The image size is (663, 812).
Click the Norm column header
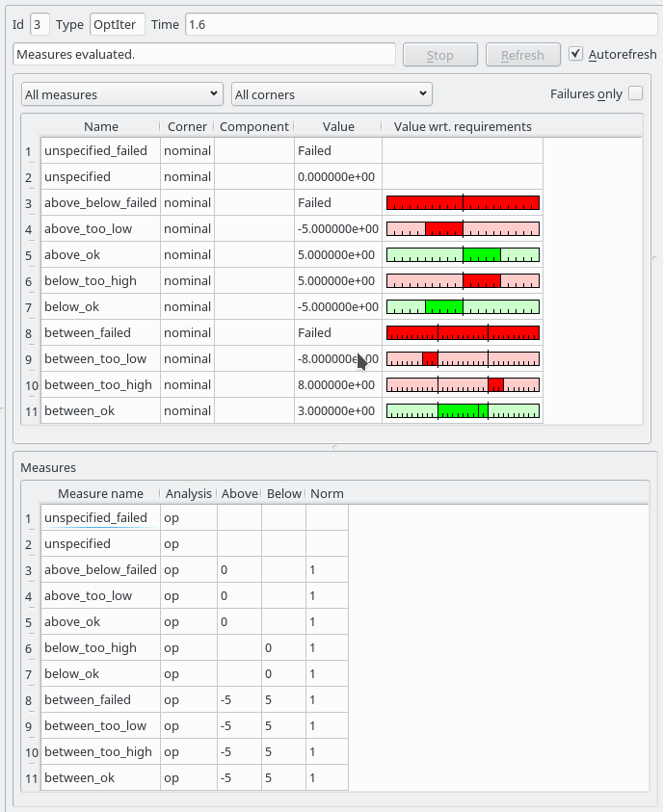pyautogui.click(x=327, y=493)
